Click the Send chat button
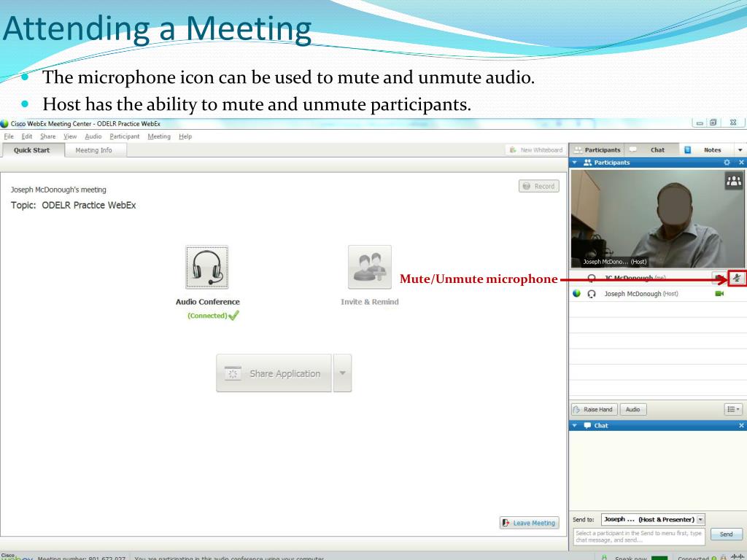 (726, 534)
